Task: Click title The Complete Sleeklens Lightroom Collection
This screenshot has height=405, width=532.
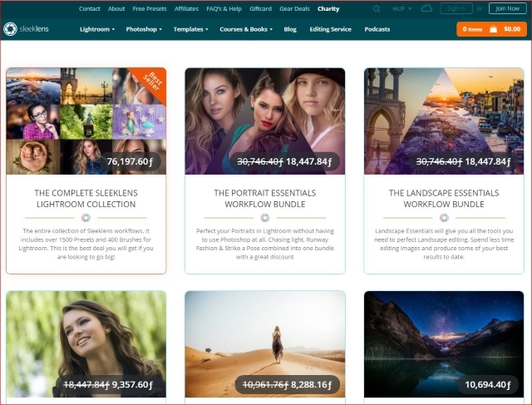Action: click(x=86, y=199)
